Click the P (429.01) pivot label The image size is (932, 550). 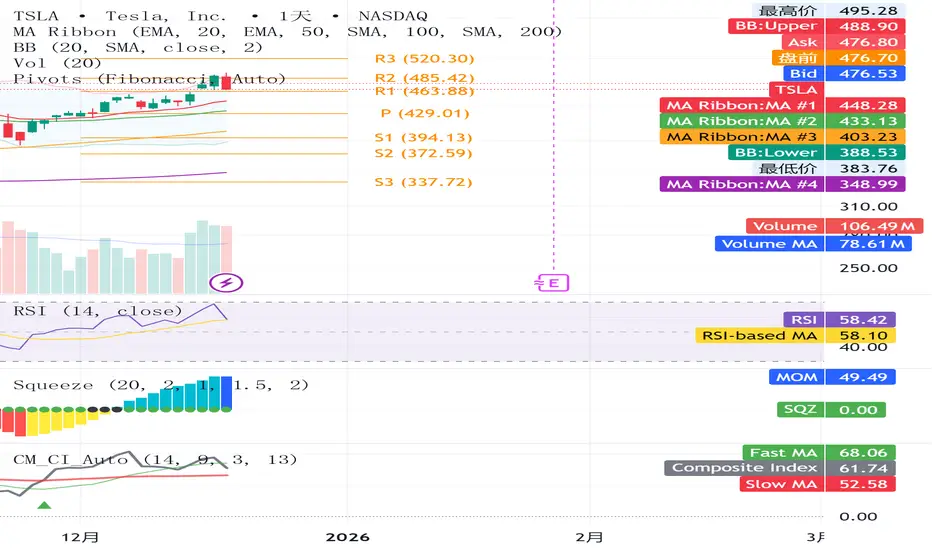coord(425,113)
